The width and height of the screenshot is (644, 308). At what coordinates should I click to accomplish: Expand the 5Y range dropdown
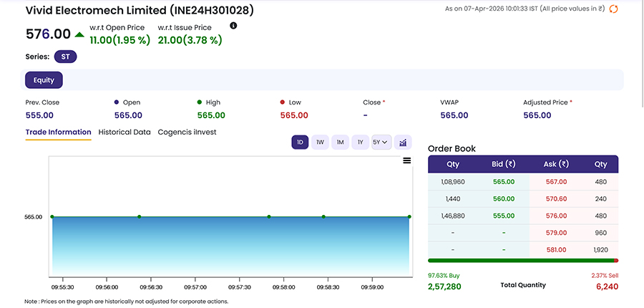[381, 143]
